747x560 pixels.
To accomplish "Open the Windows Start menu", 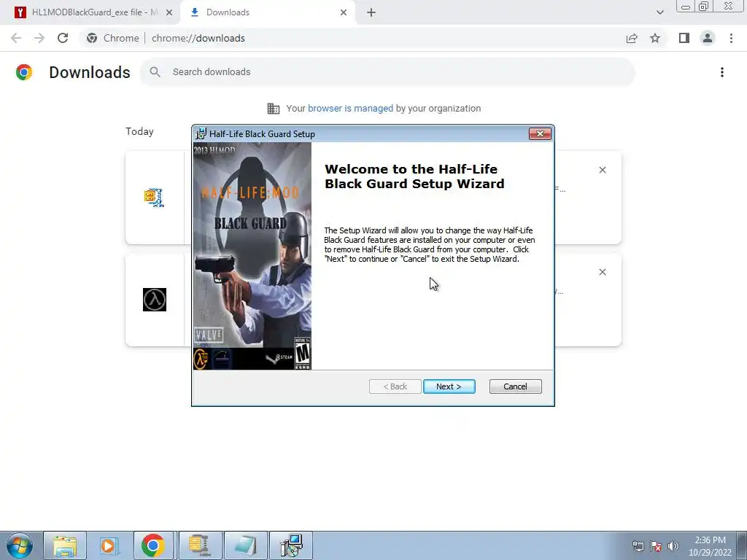I will tap(20, 545).
